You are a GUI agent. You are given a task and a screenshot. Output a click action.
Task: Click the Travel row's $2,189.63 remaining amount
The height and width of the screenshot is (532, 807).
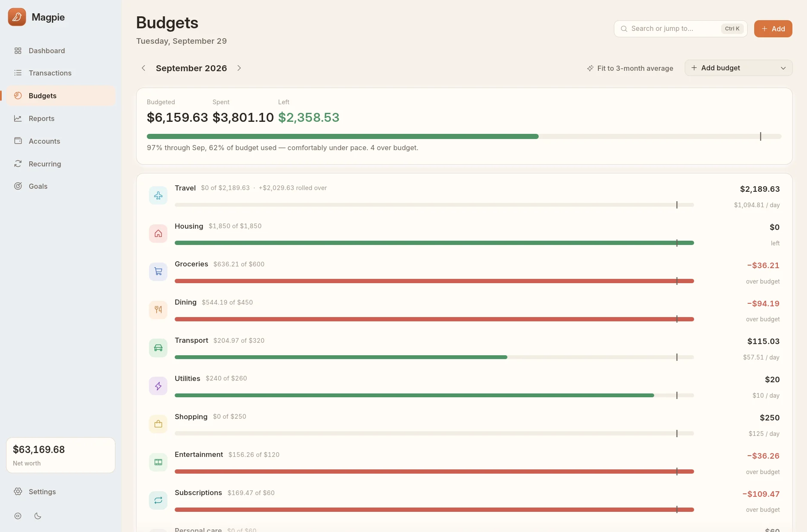tap(760, 189)
